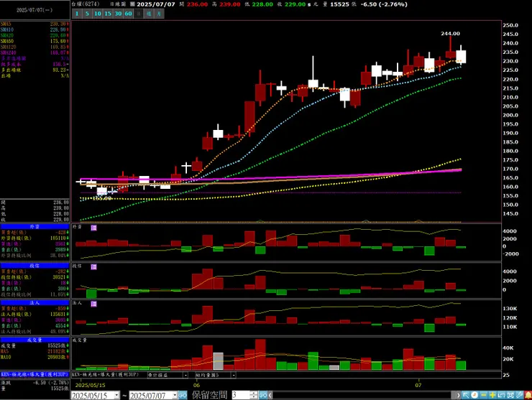
Task: Click the clock icon in bottom toolbar
Action: (x=474, y=395)
